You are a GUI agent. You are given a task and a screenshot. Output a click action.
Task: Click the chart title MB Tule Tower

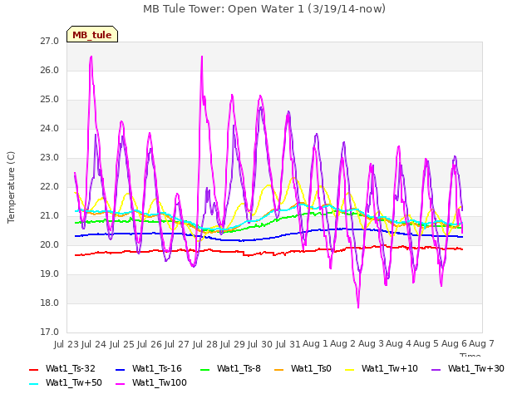[x=264, y=9]
